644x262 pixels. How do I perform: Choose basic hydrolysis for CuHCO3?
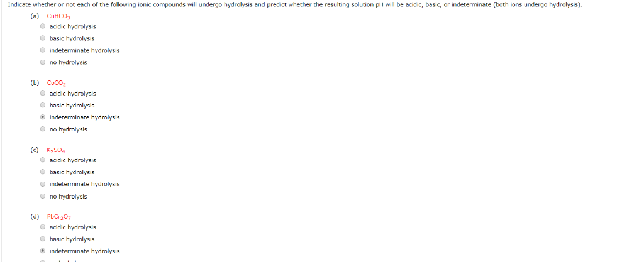point(43,38)
